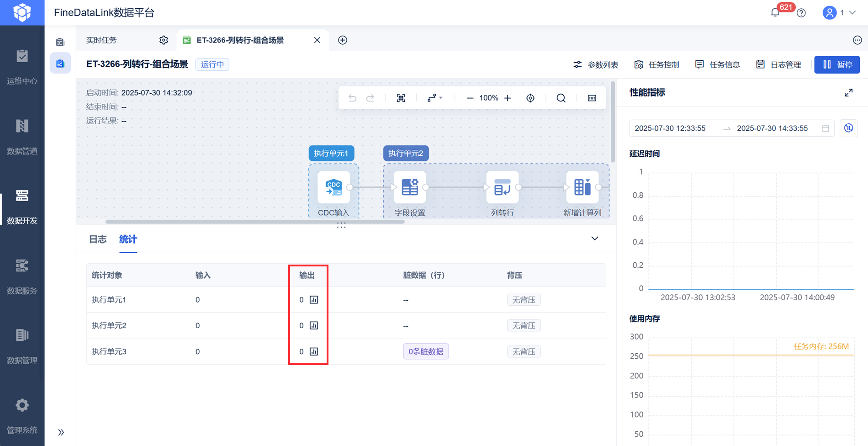Click the gear icon beside 实时任务
Viewport: 868px width, 446px height.
(x=164, y=40)
